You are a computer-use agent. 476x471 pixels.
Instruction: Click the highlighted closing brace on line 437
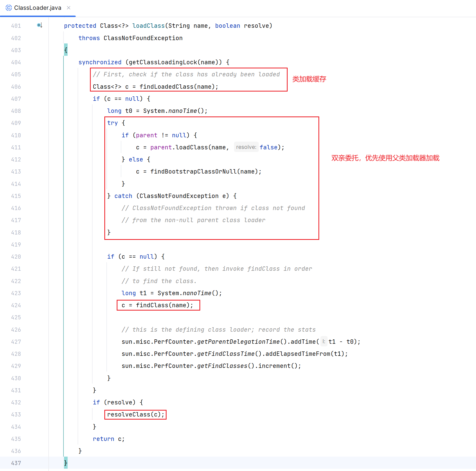click(x=66, y=463)
